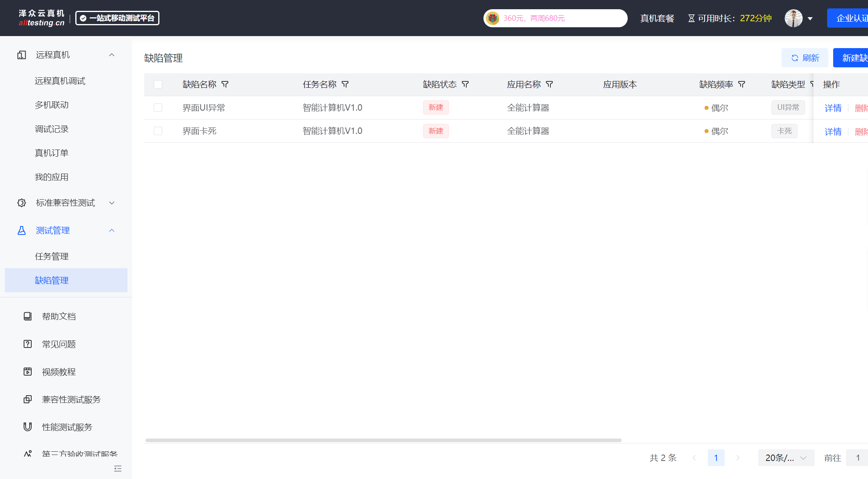Click the filter icon beside 缺陷名称
This screenshot has width=868, height=479.
pos(225,85)
